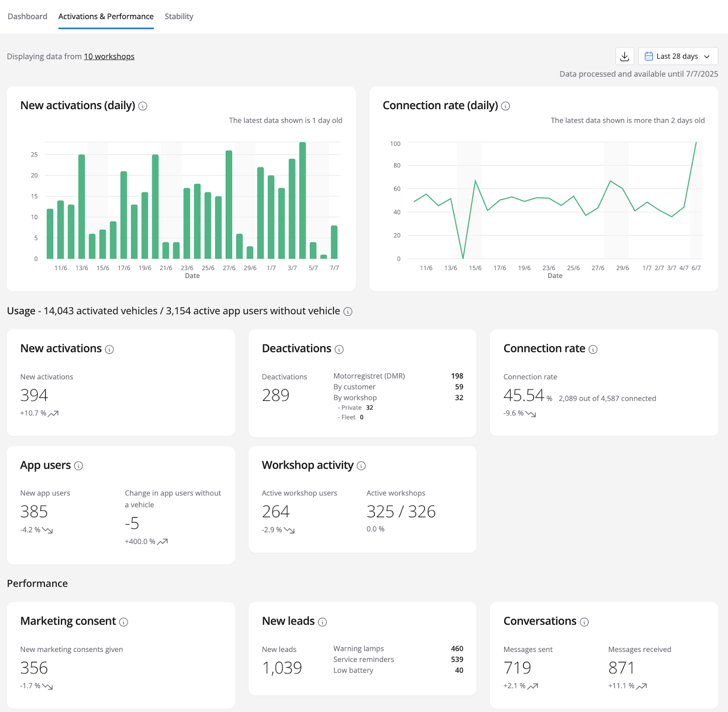The height and width of the screenshot is (712, 728).
Task: Click the chevron arrow on date range selector
Action: pos(707,57)
